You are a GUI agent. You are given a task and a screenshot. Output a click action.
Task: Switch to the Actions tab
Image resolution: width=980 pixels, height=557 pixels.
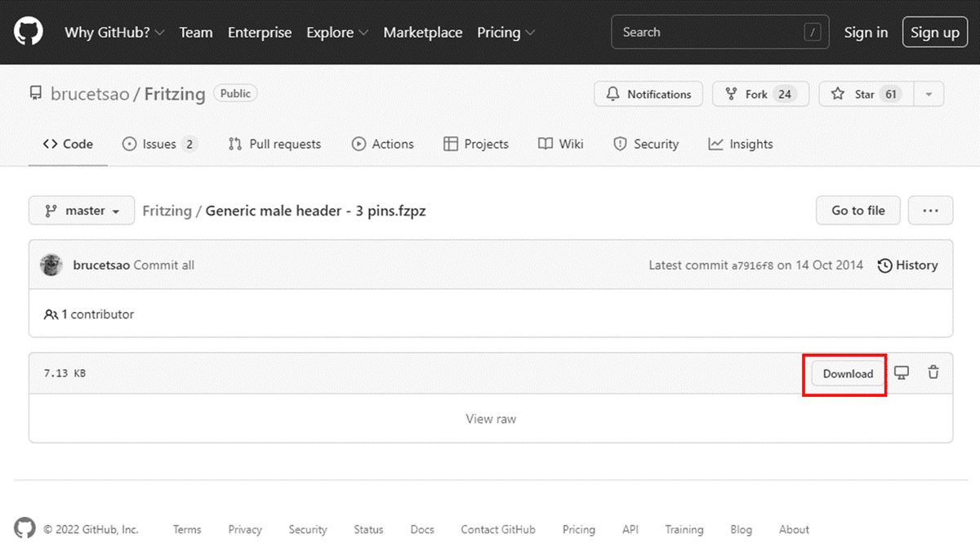[383, 144]
